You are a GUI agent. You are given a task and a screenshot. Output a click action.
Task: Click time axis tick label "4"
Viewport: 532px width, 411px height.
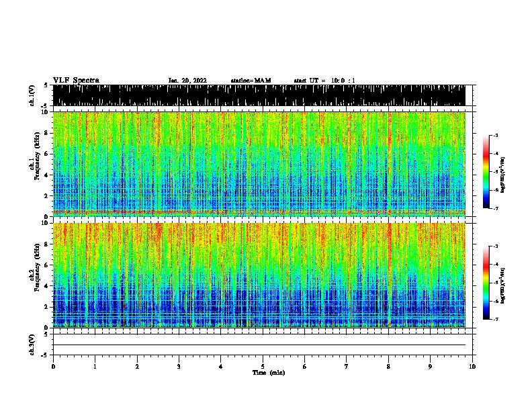click(221, 367)
